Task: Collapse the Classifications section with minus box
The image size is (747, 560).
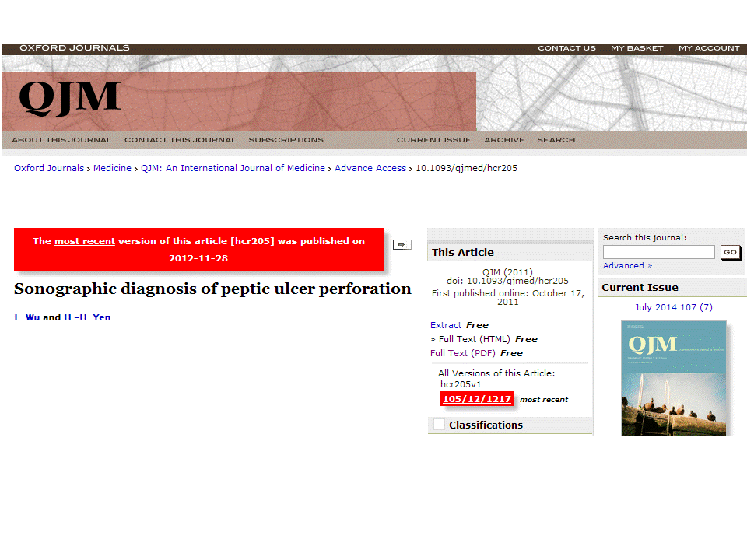Action: tap(439, 425)
